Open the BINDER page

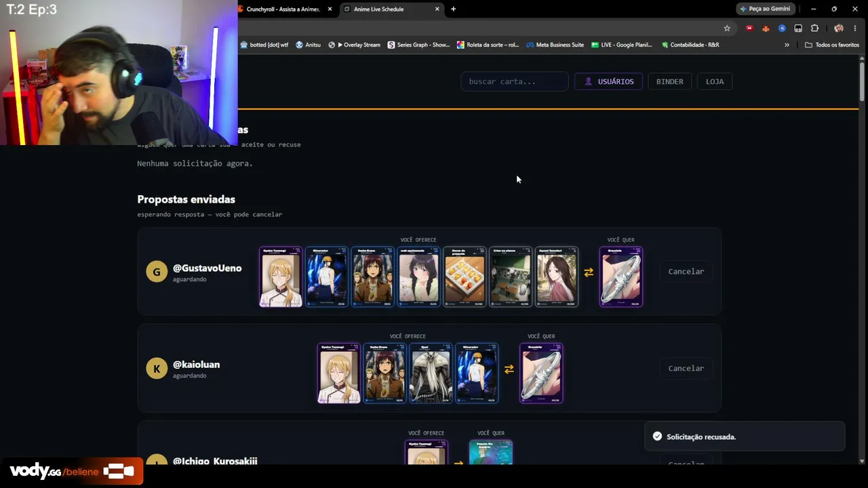[669, 81]
